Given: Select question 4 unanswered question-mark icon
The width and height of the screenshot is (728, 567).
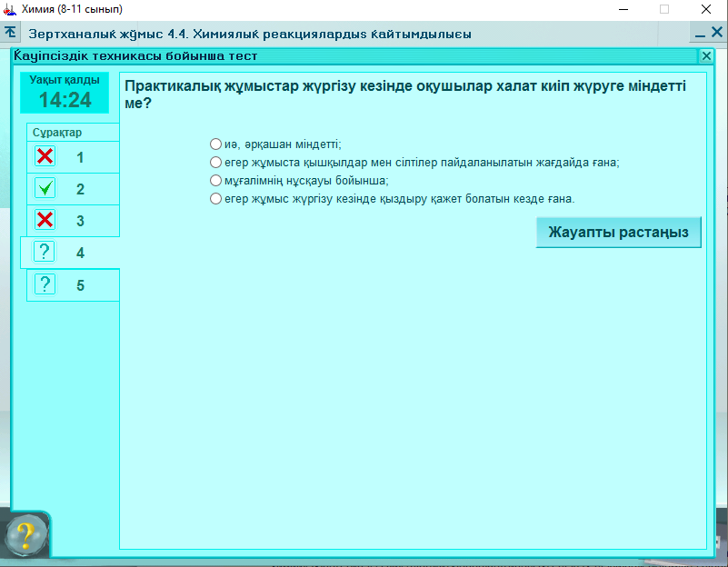Looking at the screenshot, I should tap(45, 252).
